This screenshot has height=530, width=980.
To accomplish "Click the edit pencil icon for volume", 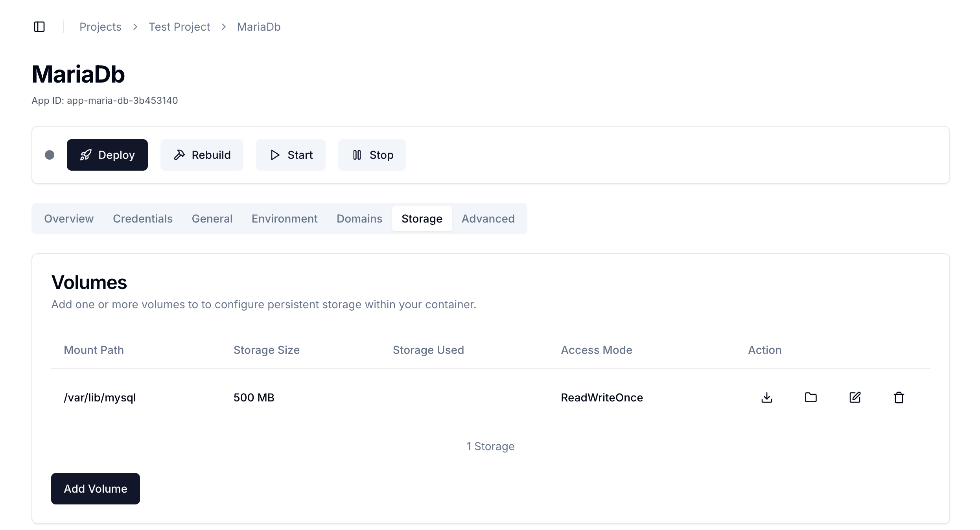I will [x=855, y=397].
